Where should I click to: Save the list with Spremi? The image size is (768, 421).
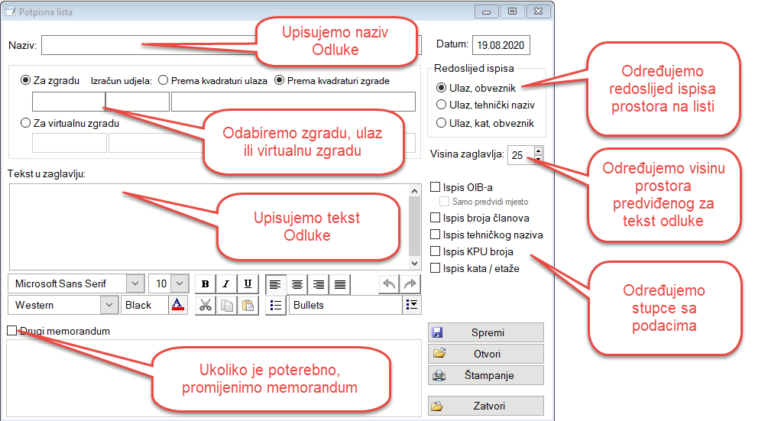[486, 332]
